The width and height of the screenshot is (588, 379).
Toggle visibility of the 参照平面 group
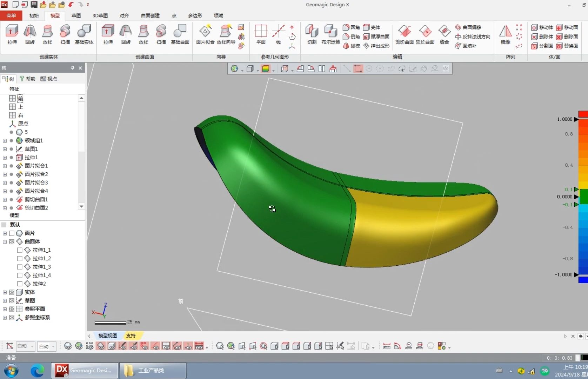[12, 309]
